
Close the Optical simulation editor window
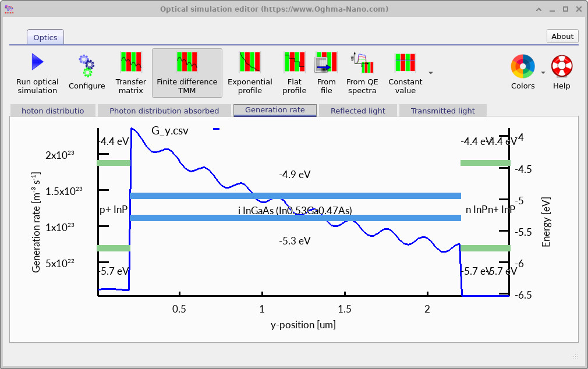pos(579,9)
